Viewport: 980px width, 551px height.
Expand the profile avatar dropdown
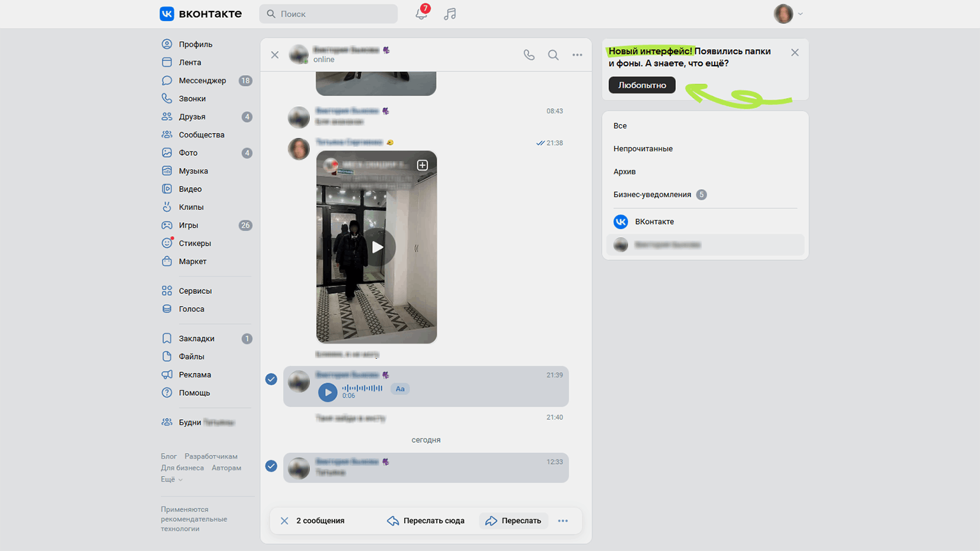point(788,13)
